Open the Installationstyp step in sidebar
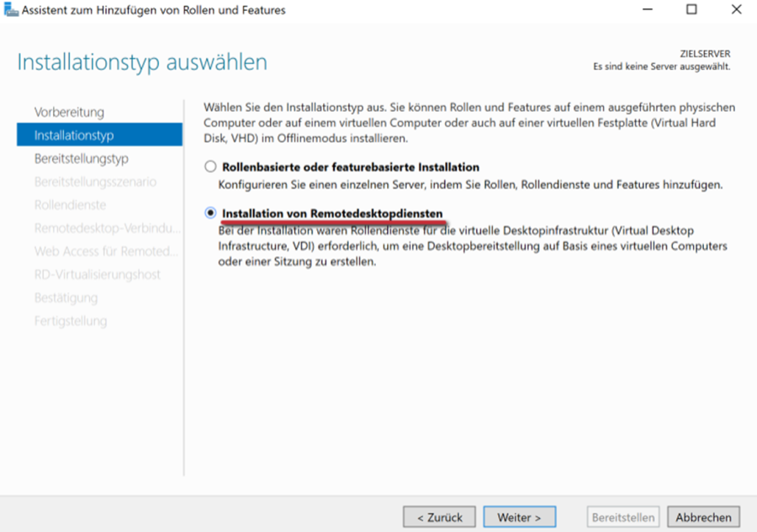Image resolution: width=757 pixels, height=532 pixels. click(x=74, y=135)
